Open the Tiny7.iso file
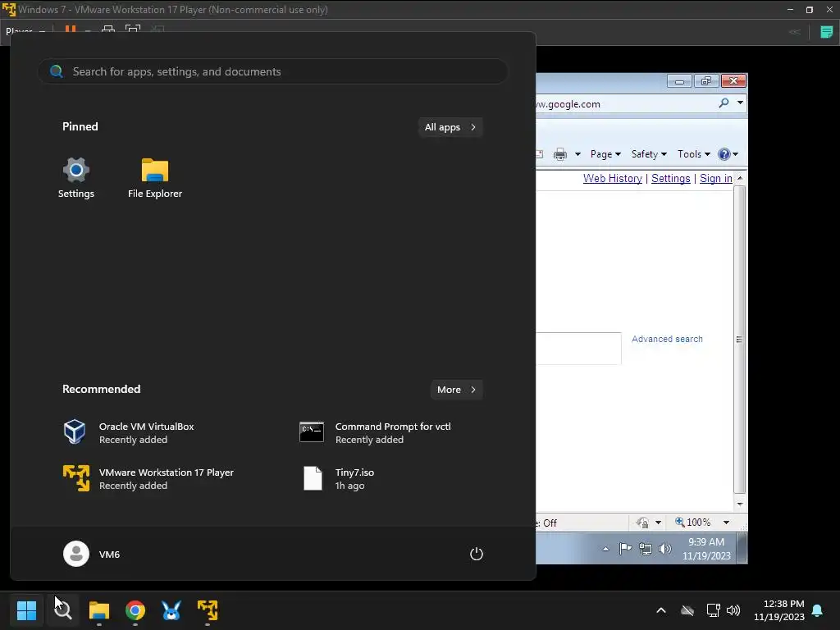The height and width of the screenshot is (630, 840). click(338, 478)
